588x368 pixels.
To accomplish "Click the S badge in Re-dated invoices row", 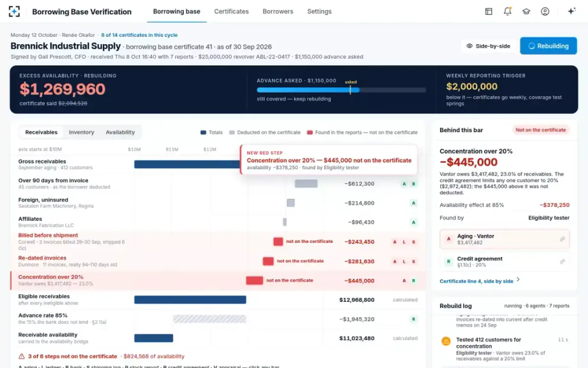I will click(414, 262).
